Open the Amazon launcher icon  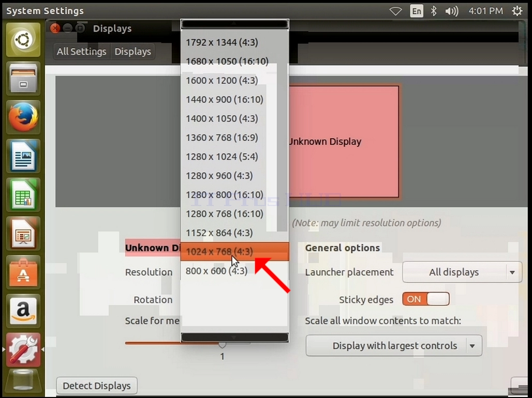[23, 311]
